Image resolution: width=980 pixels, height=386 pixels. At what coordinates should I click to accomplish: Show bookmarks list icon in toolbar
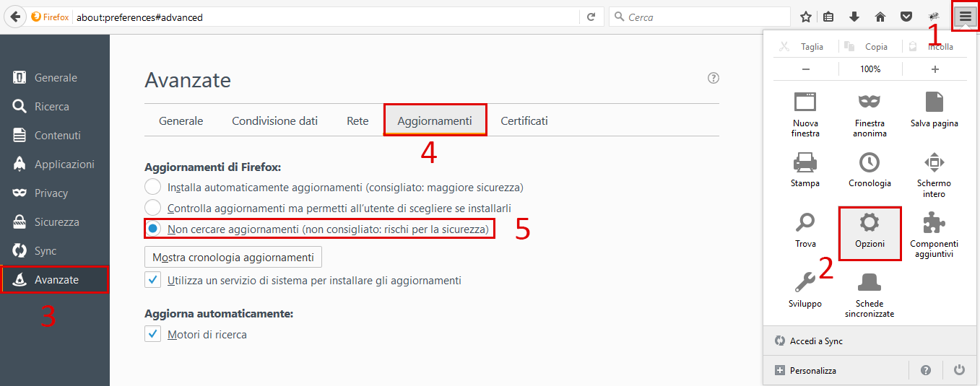pos(829,17)
